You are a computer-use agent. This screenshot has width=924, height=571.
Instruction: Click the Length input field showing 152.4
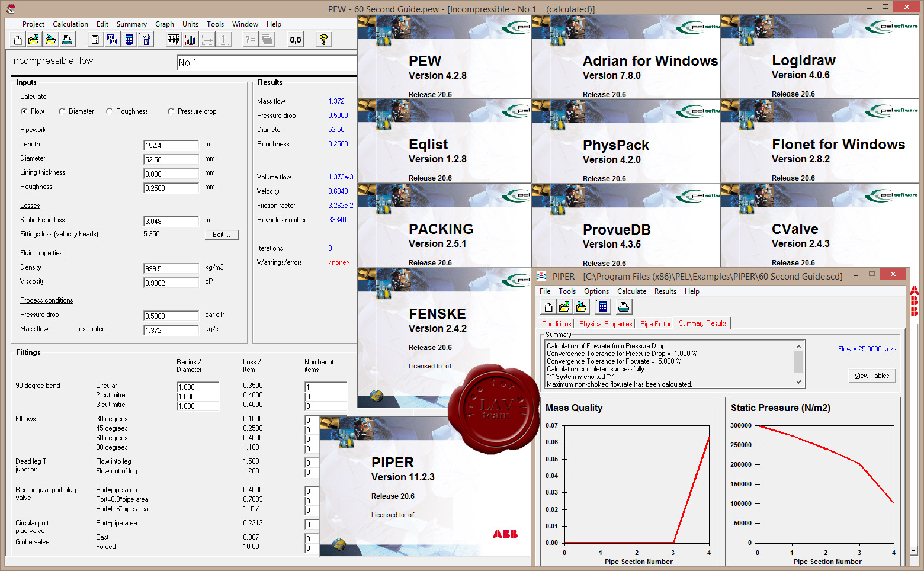[x=171, y=145]
